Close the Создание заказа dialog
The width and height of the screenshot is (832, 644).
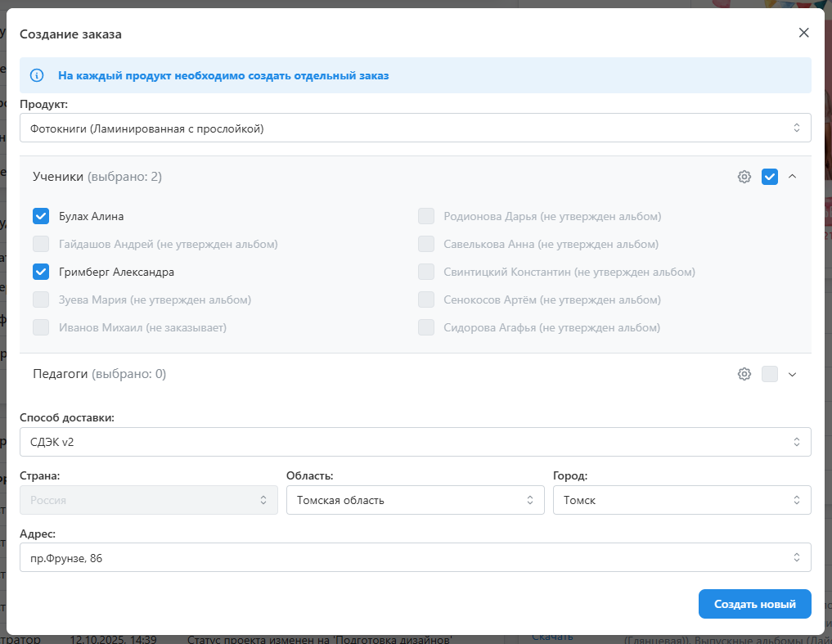click(803, 33)
